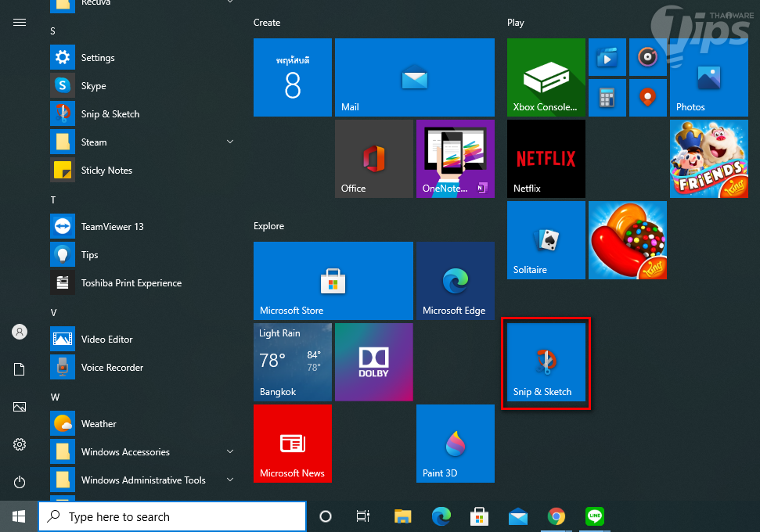The height and width of the screenshot is (532, 760).
Task: Open the hamburger menu of Start
Action: [20, 23]
